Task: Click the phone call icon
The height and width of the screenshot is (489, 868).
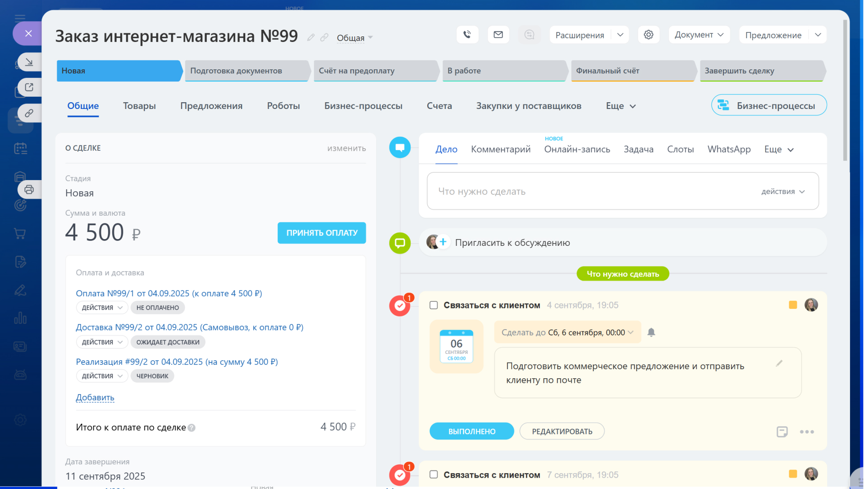Action: [x=467, y=35]
